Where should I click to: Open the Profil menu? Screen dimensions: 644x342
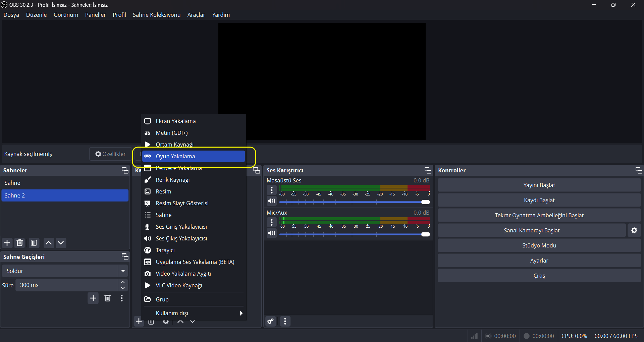coord(119,15)
